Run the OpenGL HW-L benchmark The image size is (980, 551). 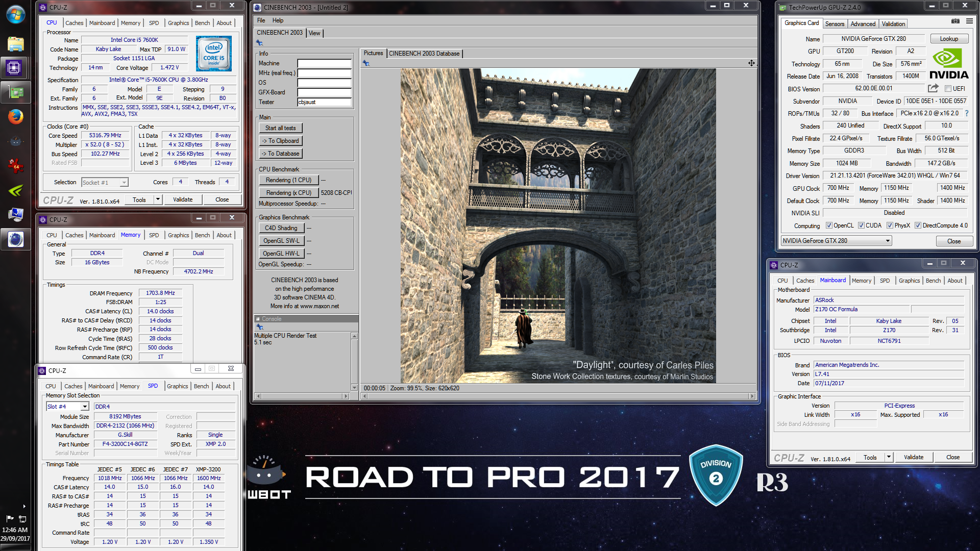pyautogui.click(x=281, y=254)
